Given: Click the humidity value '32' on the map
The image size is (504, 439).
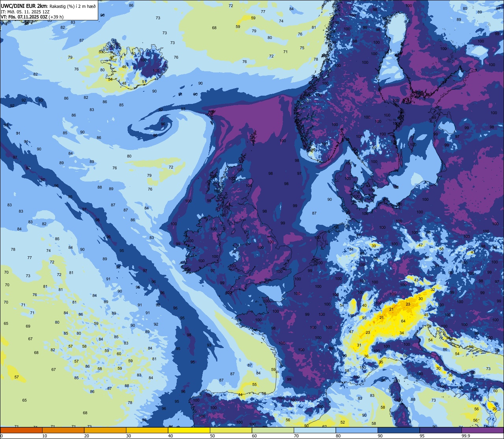Looking at the screenshot, I should 433,290.
